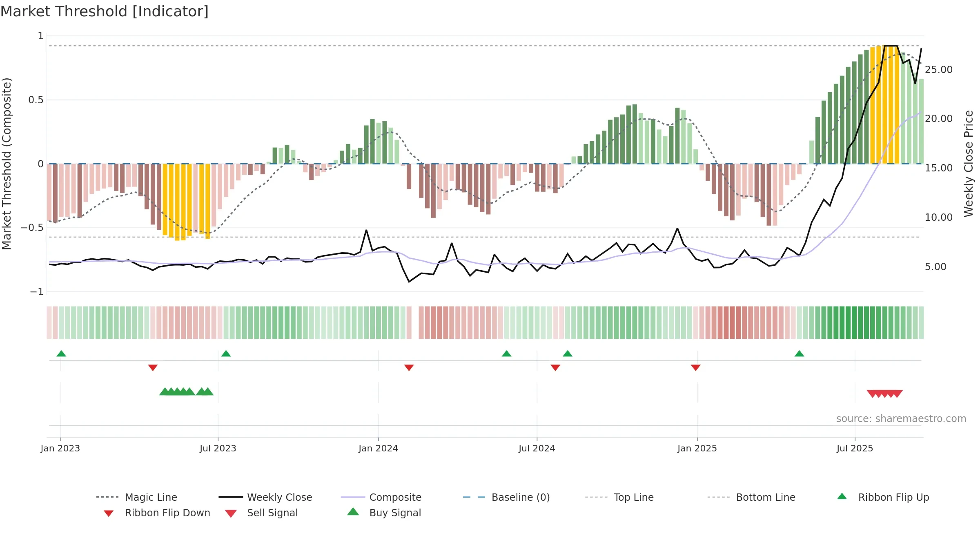This screenshot has height=551, width=980.
Task: Click the 10.00 price axis label
Action: [939, 218]
